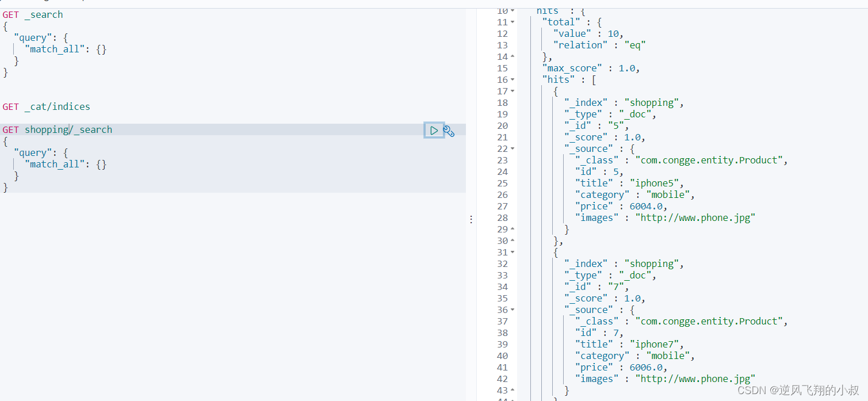
Task: Open the wrench request options icon
Action: pos(449,131)
